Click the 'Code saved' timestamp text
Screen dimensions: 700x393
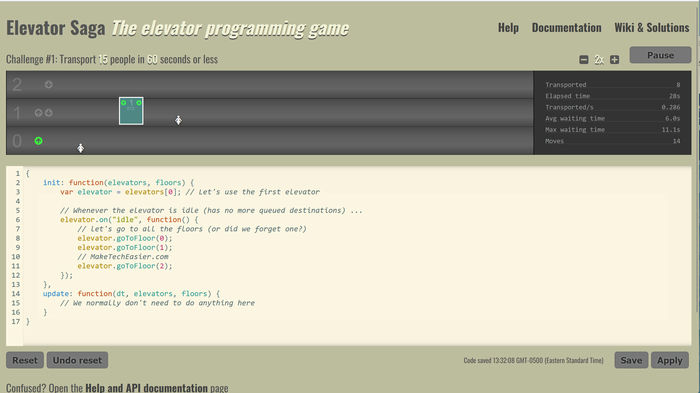tap(533, 360)
